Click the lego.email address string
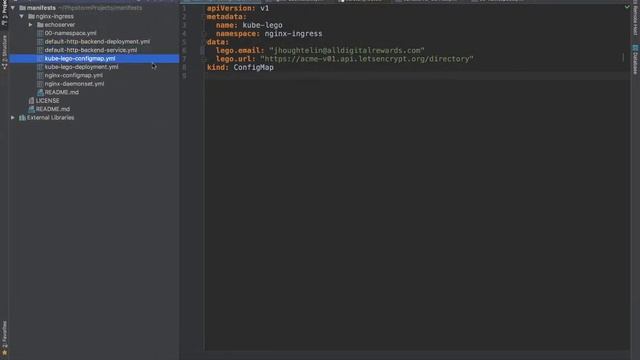 (347, 51)
